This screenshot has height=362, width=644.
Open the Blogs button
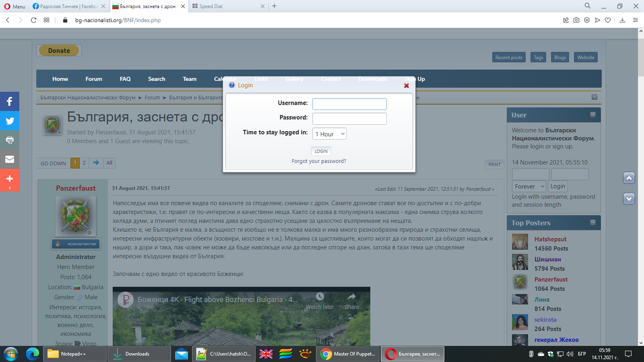tap(560, 57)
